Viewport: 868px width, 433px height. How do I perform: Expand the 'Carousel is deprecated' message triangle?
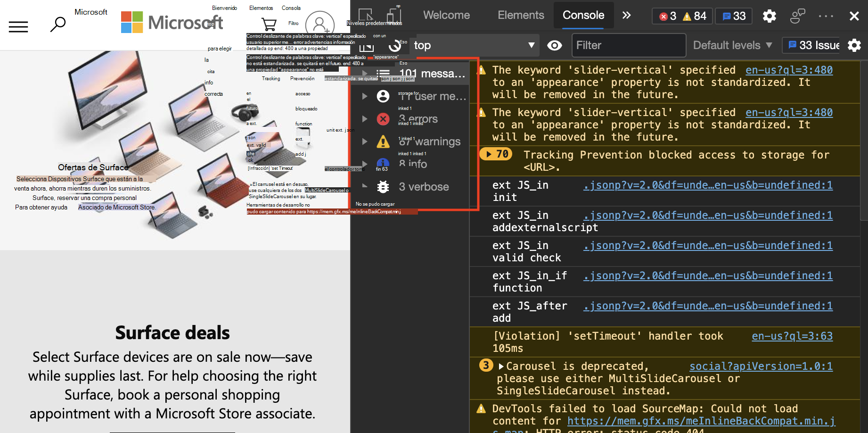click(x=501, y=366)
